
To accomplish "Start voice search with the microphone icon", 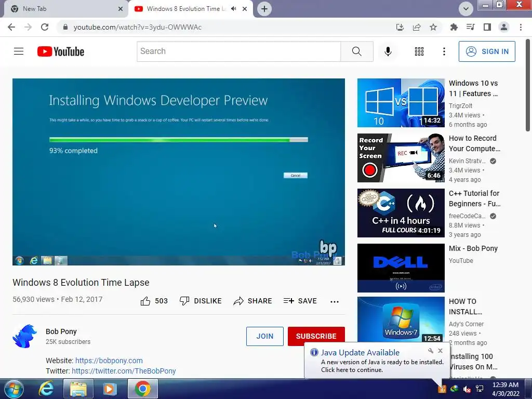I will (x=388, y=51).
